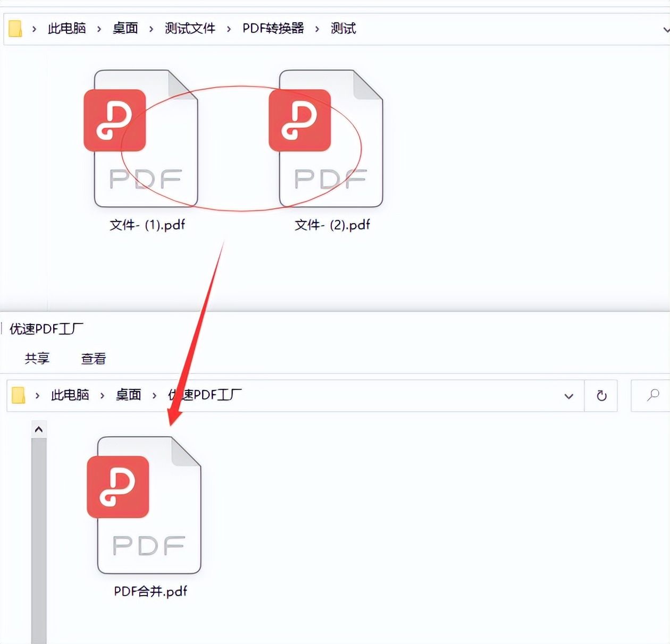Click the scroll-up arrow in left pane
This screenshot has width=670, height=644.
pos(39,429)
